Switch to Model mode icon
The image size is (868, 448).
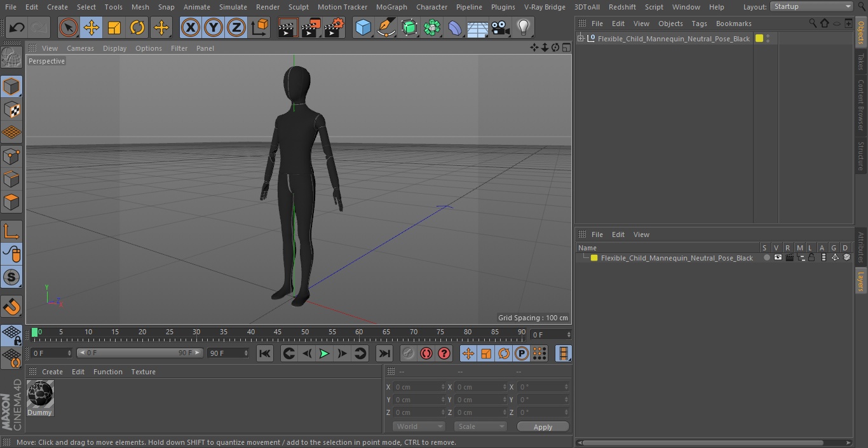(x=11, y=86)
